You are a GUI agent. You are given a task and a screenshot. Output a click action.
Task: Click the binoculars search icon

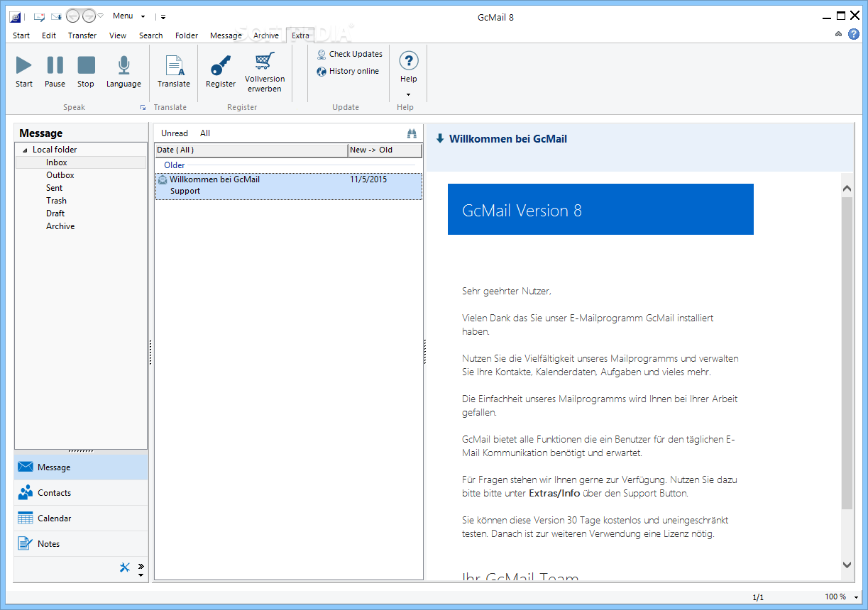coord(412,133)
